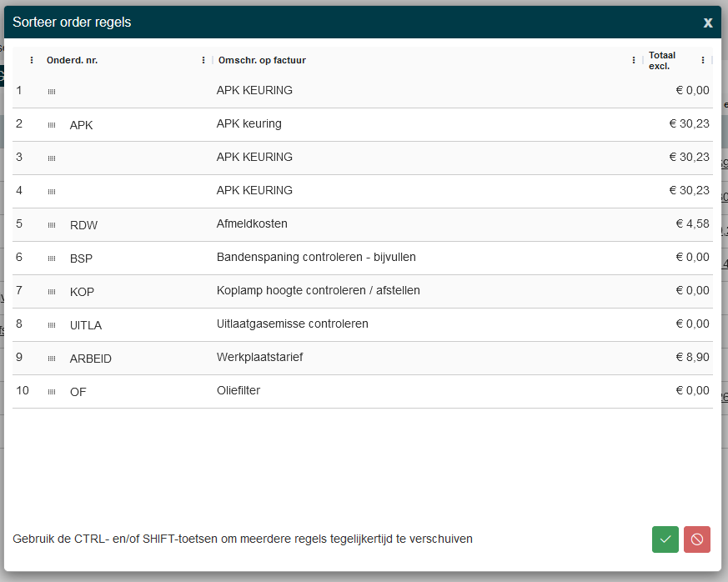728x582 pixels.
Task: Close the Sorteer order regels dialog
Action: tap(708, 23)
